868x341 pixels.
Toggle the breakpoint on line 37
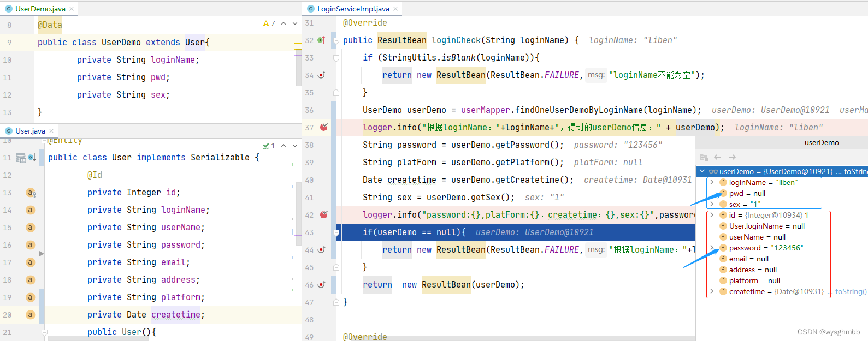[324, 127]
